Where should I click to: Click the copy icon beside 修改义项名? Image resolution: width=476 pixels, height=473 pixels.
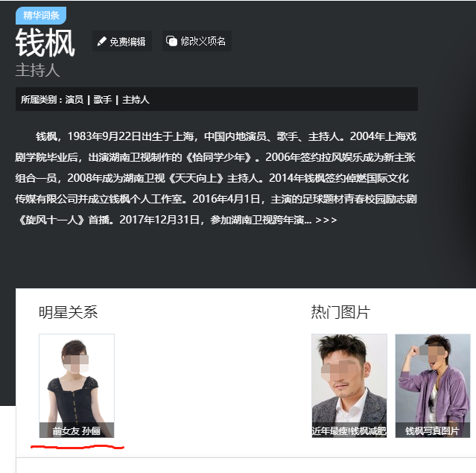tap(171, 41)
